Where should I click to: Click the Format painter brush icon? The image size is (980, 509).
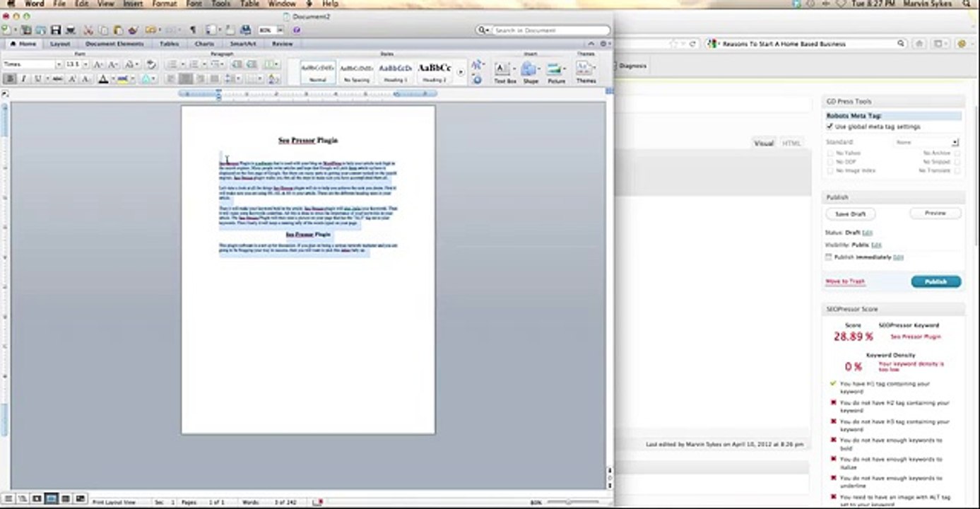pyautogui.click(x=132, y=30)
